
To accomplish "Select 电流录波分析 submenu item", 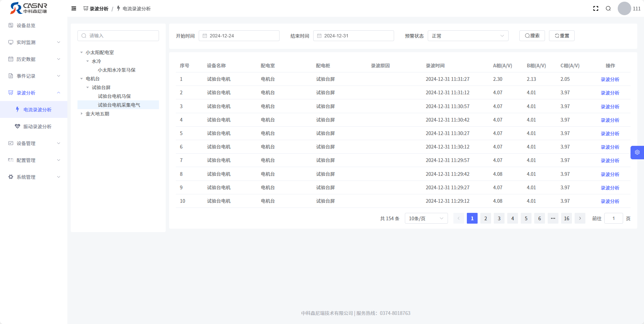I will (x=34, y=109).
